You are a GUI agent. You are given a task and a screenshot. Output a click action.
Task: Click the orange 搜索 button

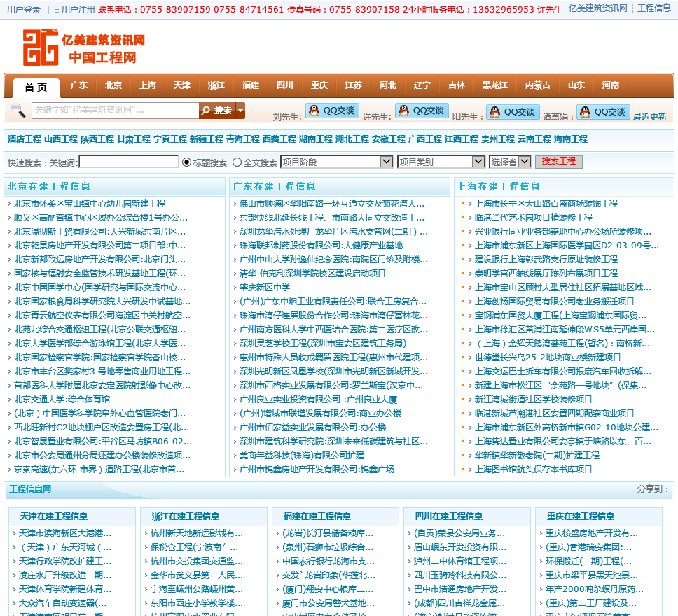(x=218, y=111)
